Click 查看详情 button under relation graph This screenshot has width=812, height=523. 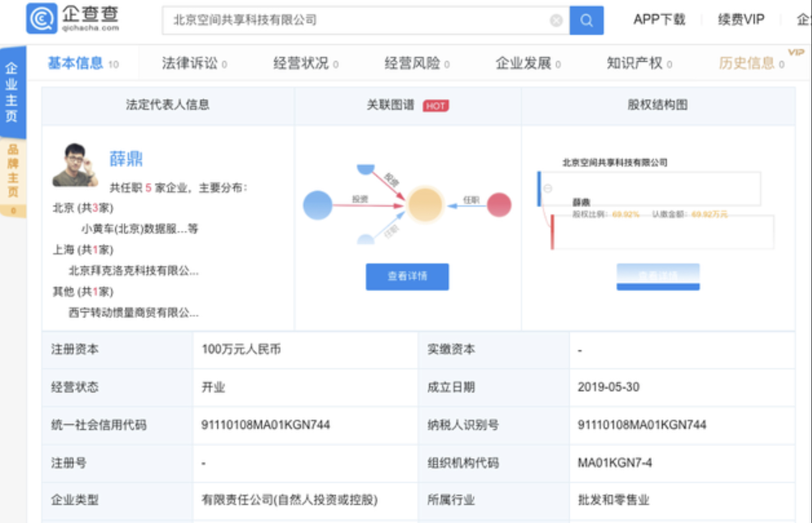point(407,276)
